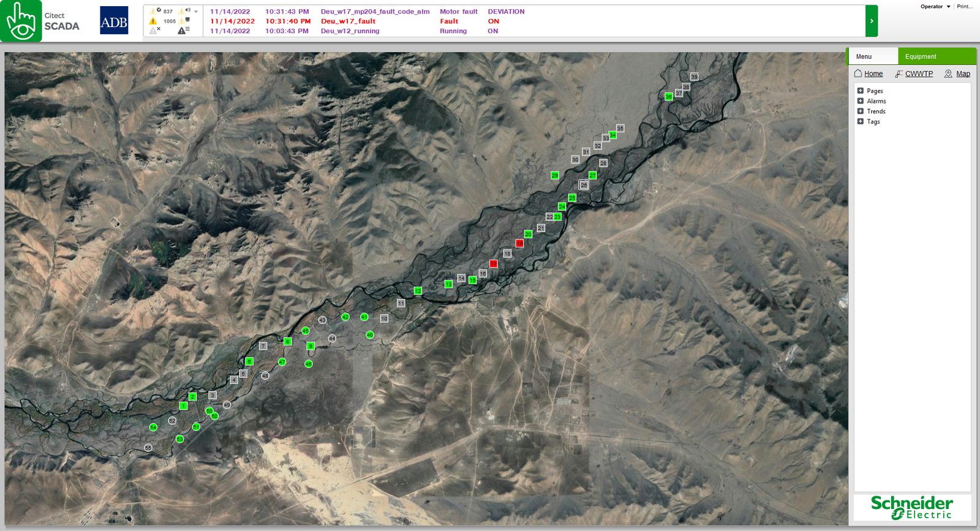Select green well marker 12 on map
Screen dimensions: 980x531
(418, 291)
